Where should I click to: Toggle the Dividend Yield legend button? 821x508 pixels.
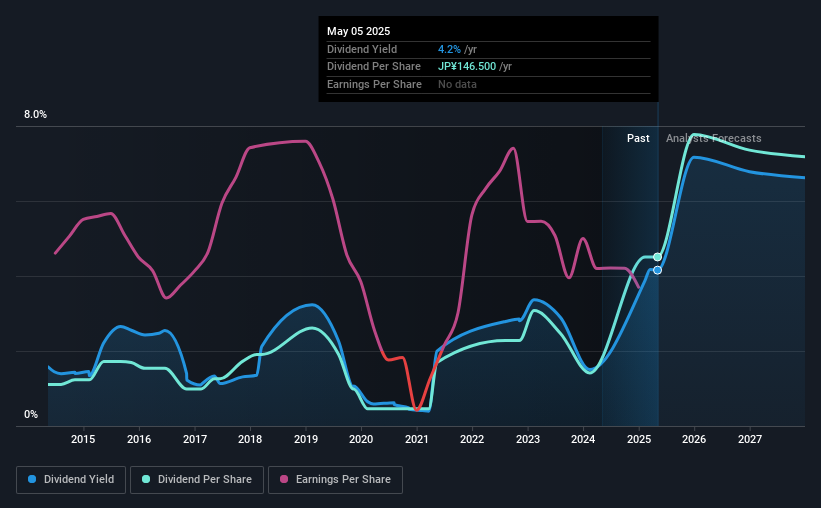click(x=71, y=480)
